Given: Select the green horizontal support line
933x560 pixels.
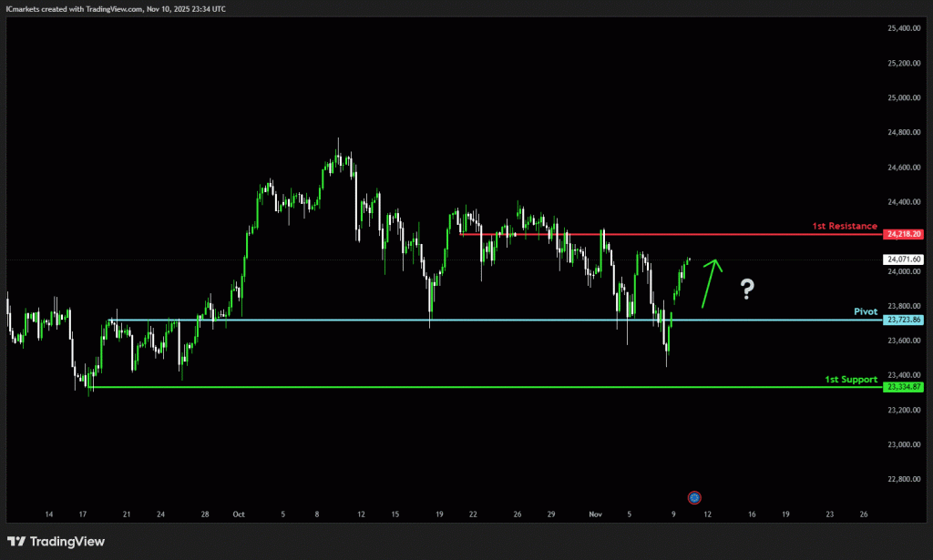Looking at the screenshot, I should [x=456, y=387].
